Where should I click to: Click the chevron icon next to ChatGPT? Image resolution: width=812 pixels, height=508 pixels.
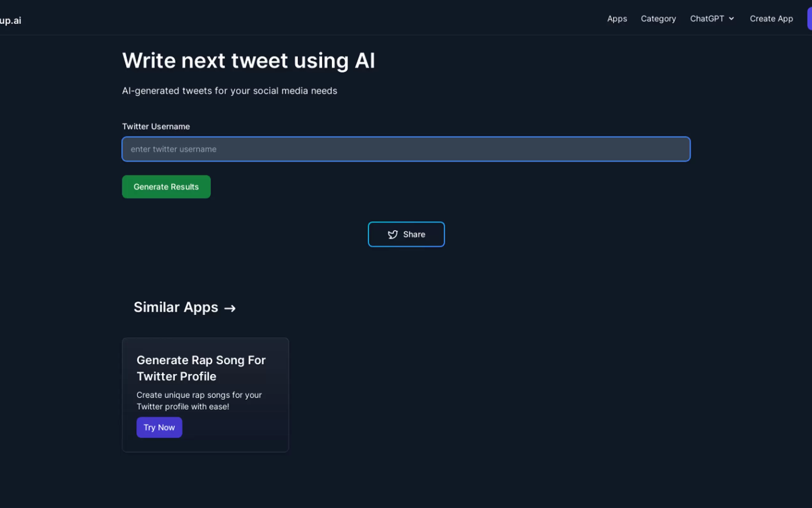click(731, 19)
